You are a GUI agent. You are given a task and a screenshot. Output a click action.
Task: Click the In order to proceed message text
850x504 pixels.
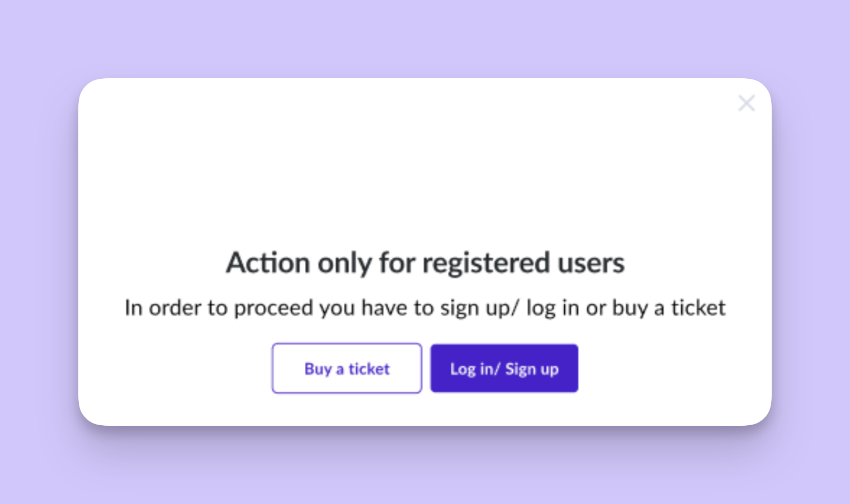click(425, 308)
